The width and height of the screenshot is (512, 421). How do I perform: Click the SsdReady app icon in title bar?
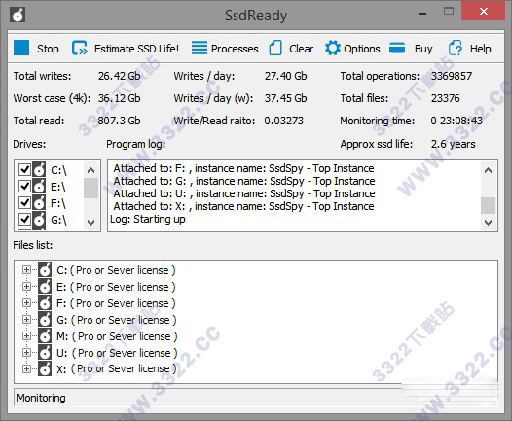17,15
